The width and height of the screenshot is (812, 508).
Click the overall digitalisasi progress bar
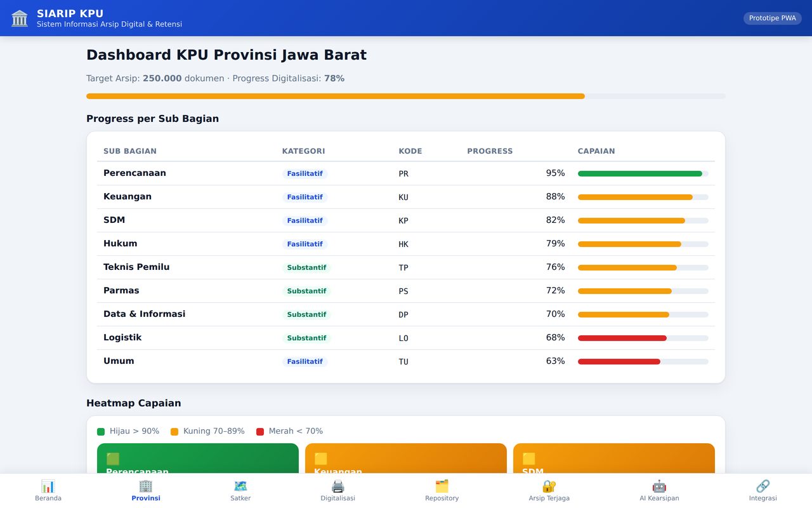click(406, 97)
